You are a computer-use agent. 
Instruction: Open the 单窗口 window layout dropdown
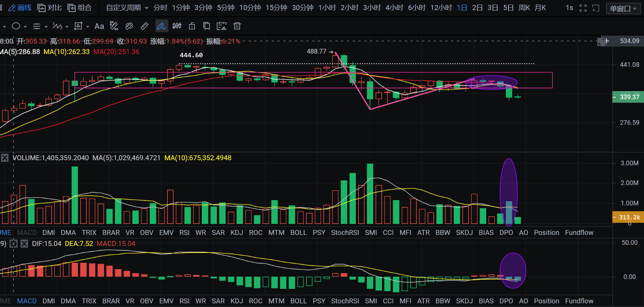tap(623, 8)
